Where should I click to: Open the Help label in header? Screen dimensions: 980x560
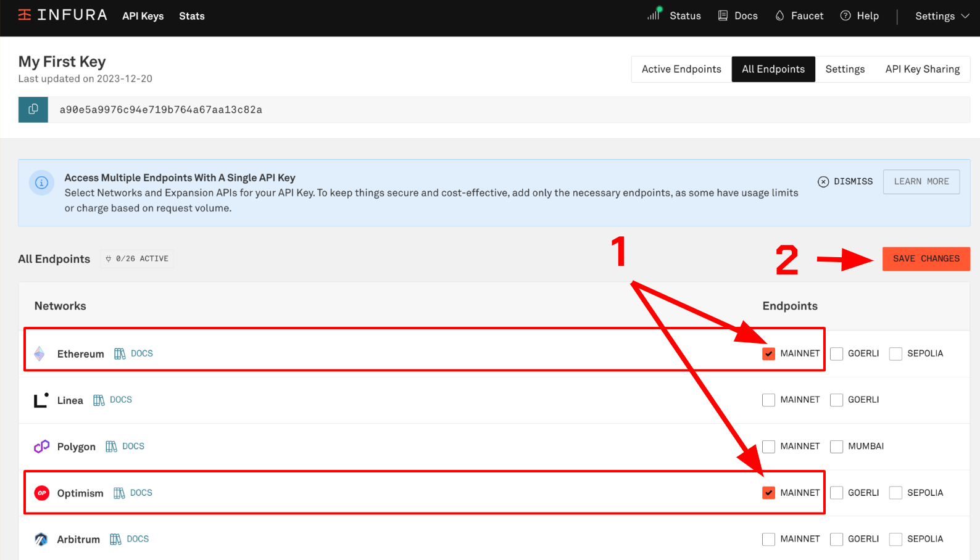click(x=868, y=16)
